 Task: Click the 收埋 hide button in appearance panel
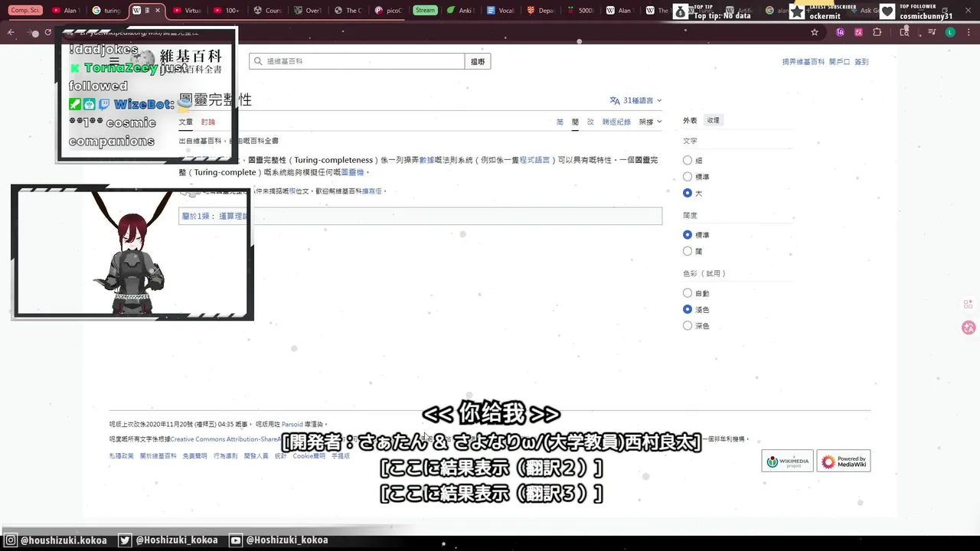pyautogui.click(x=713, y=120)
